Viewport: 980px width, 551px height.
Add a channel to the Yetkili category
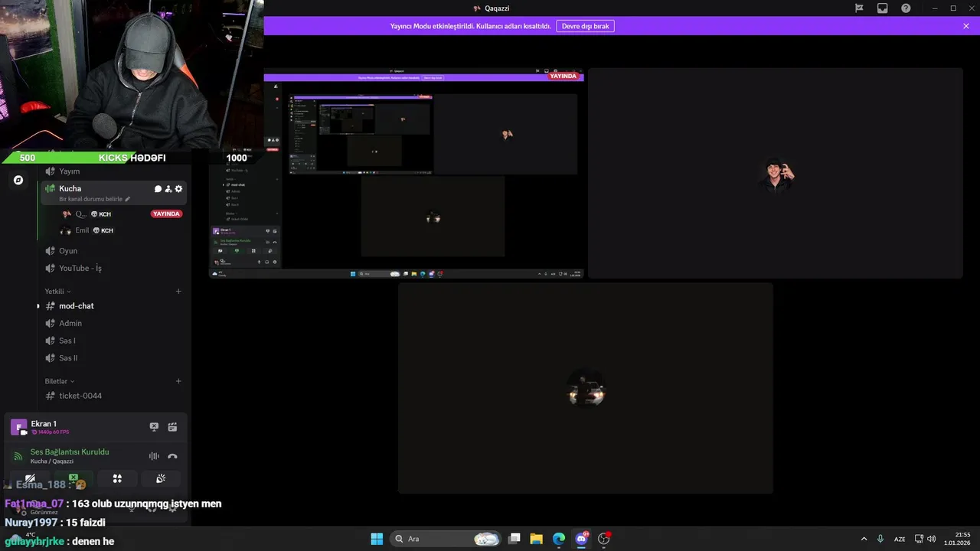pyautogui.click(x=178, y=292)
